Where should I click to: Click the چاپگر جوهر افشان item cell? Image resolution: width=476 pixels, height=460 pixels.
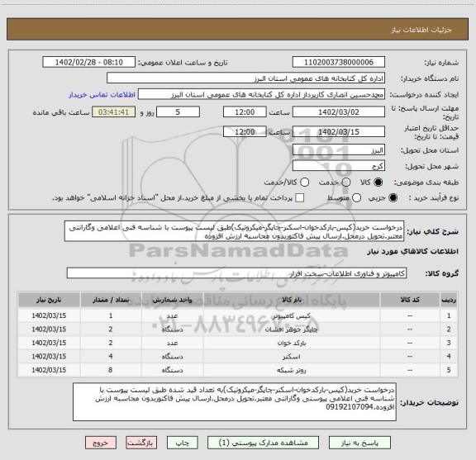pos(292,330)
